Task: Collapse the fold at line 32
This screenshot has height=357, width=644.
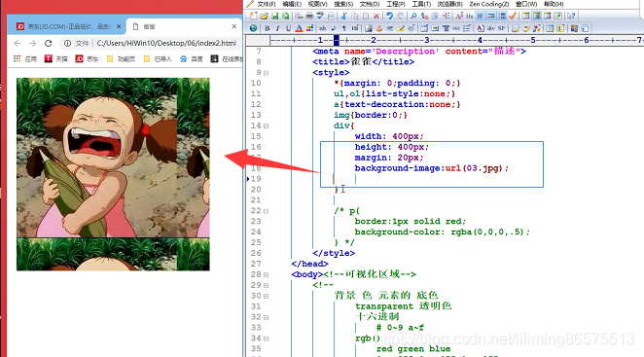Action: (267, 317)
